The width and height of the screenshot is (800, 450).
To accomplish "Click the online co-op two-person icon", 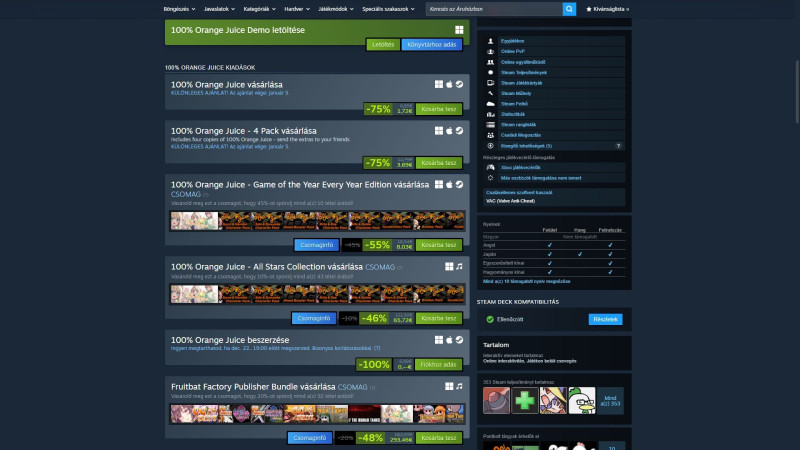I will (x=490, y=62).
